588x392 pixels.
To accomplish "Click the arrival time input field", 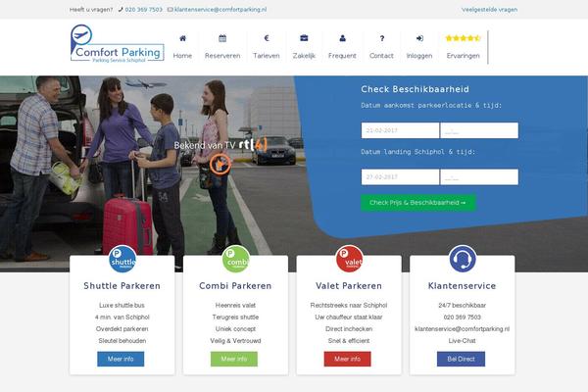I will tap(479, 130).
